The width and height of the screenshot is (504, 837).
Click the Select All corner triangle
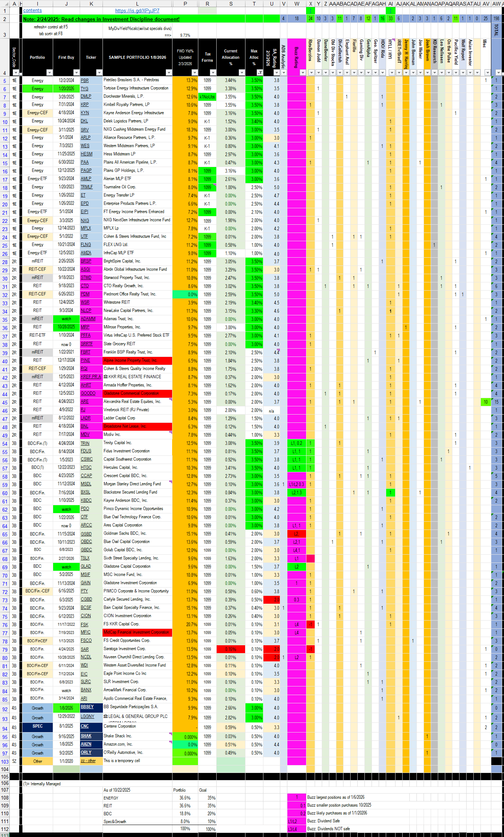coord(4,3)
